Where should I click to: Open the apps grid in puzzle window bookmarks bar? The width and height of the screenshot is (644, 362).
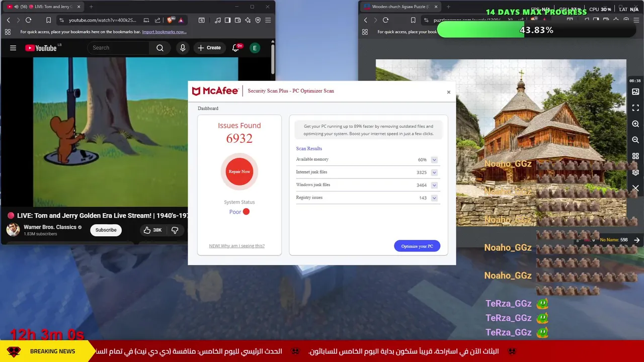click(x=365, y=32)
